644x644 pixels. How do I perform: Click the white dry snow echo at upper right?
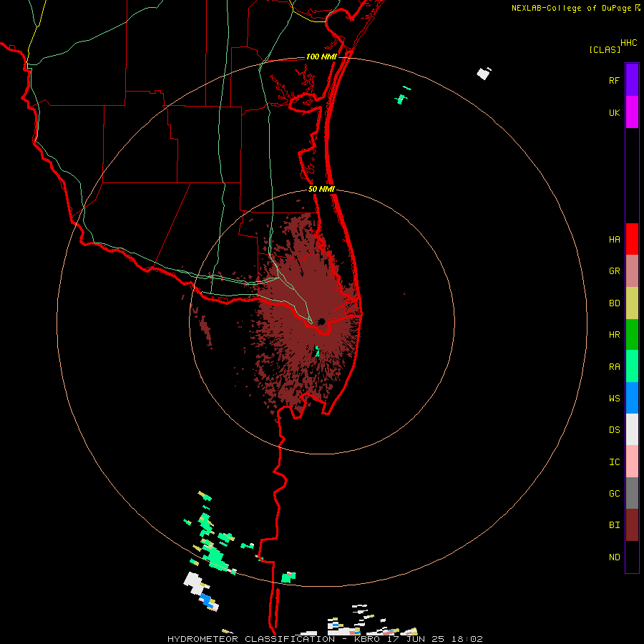[484, 74]
